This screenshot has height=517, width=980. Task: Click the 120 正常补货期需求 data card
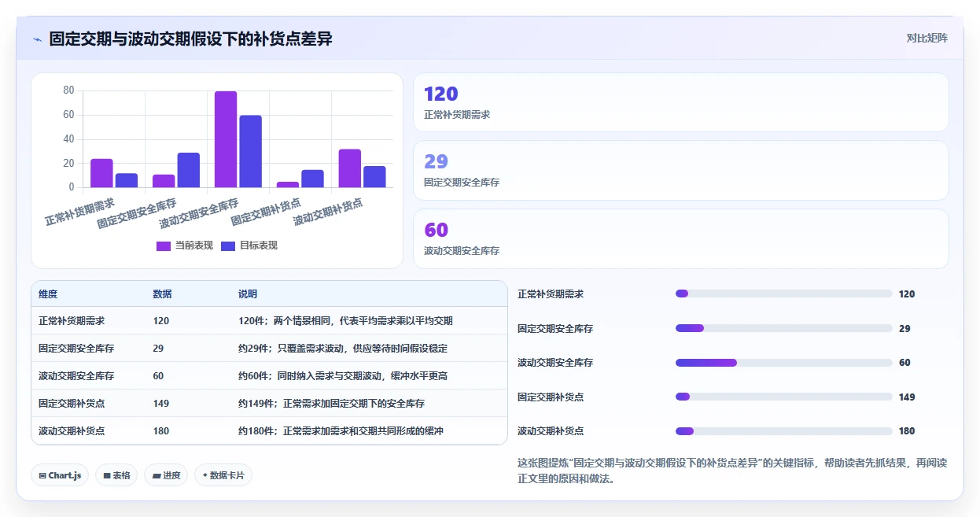coord(681,102)
